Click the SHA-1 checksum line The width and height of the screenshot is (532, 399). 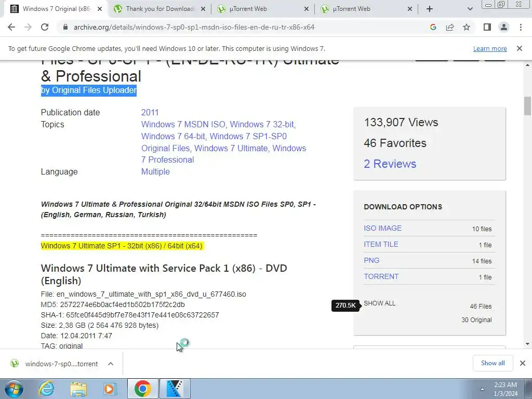[129, 315]
